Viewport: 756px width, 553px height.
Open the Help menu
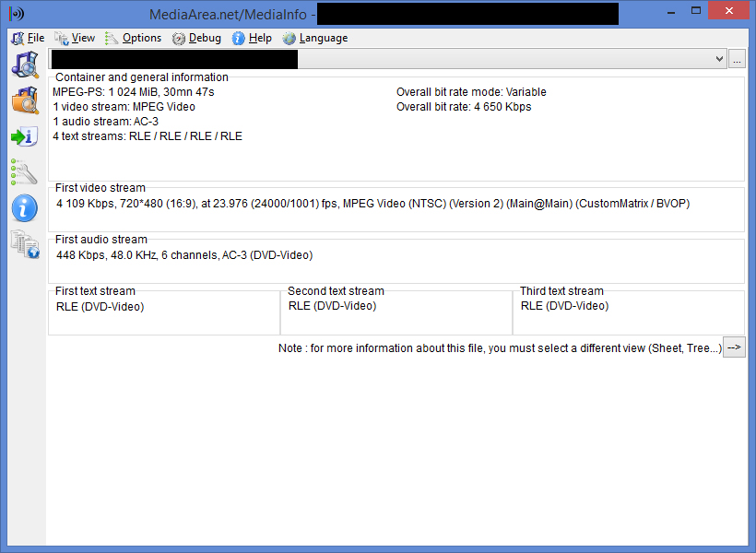pos(252,38)
